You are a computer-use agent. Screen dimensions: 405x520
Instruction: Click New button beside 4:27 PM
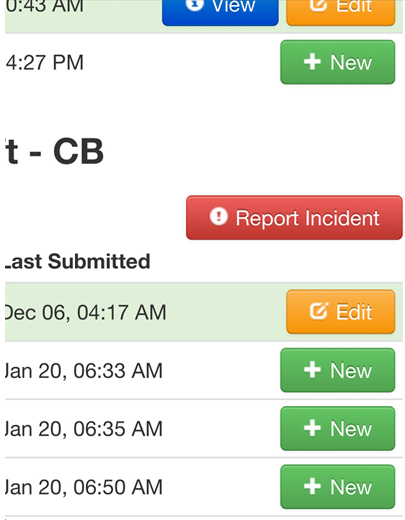coord(338,62)
